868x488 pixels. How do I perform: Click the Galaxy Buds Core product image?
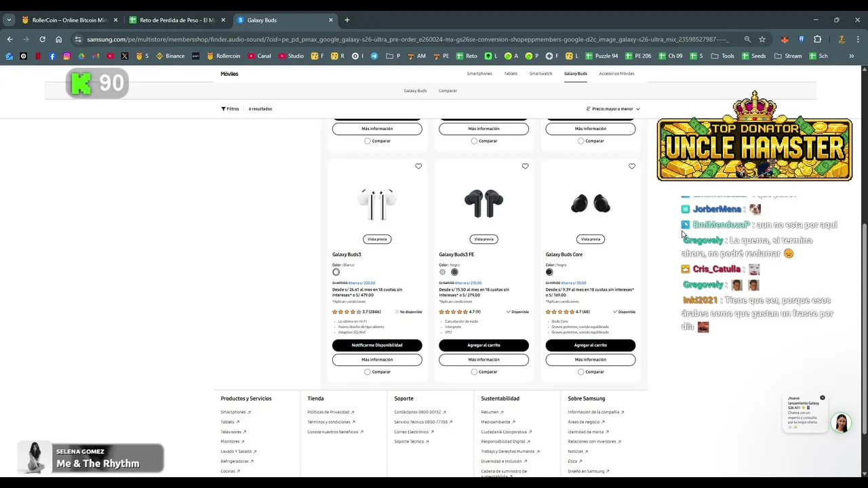pos(590,203)
